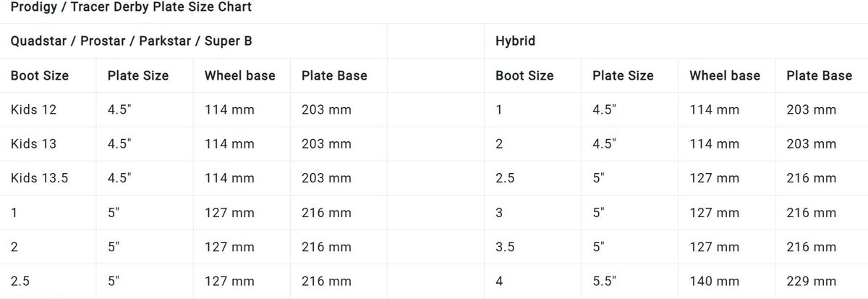This screenshot has width=868, height=299.
Task: Click the Hybrid Boot Size column header
Action: coord(524,75)
